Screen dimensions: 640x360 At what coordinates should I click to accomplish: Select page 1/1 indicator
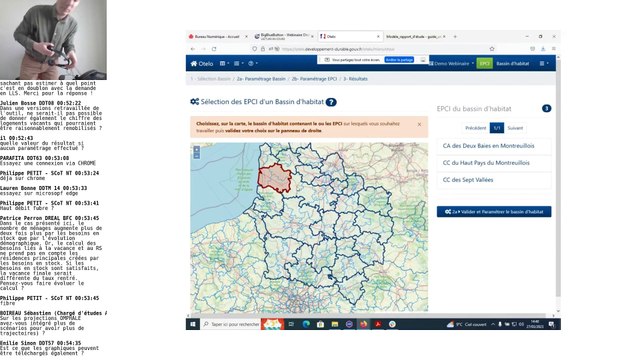click(x=497, y=128)
